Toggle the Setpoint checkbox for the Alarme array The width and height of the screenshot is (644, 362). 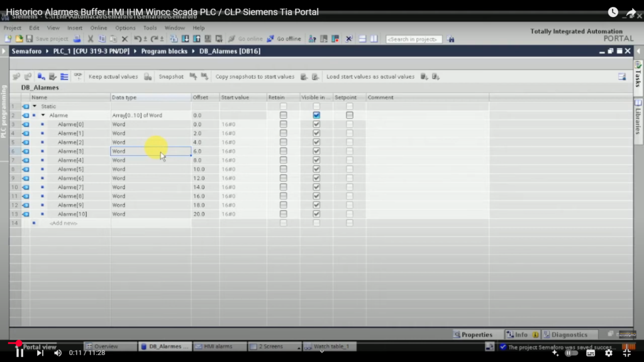coord(350,116)
